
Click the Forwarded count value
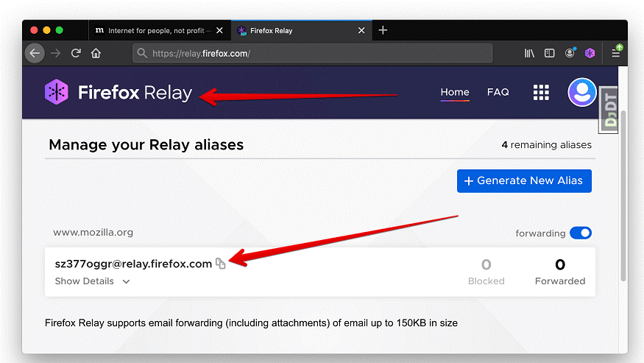560,264
